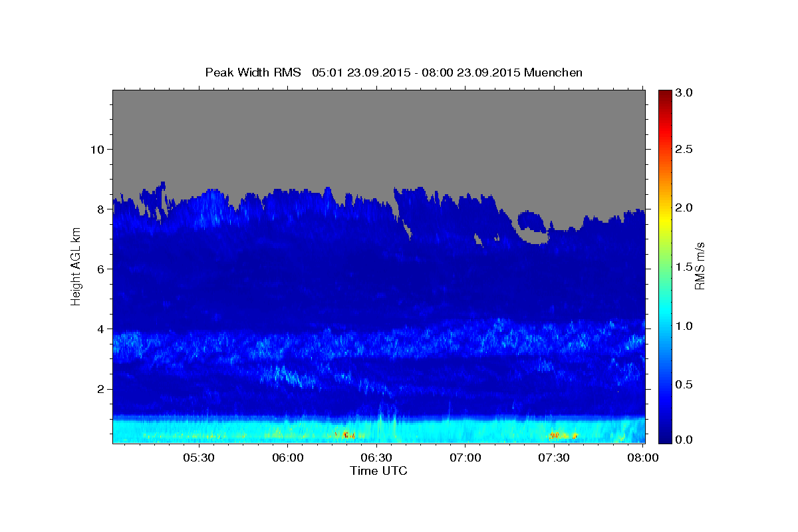Select the 'Height AGL km' axis label
The height and width of the screenshot is (532, 798).
(76, 267)
